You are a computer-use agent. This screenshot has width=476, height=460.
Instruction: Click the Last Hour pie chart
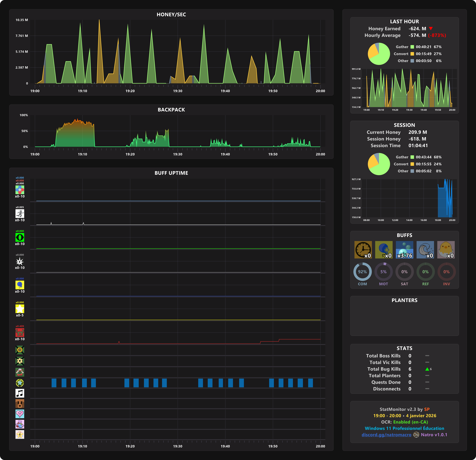[x=379, y=54]
